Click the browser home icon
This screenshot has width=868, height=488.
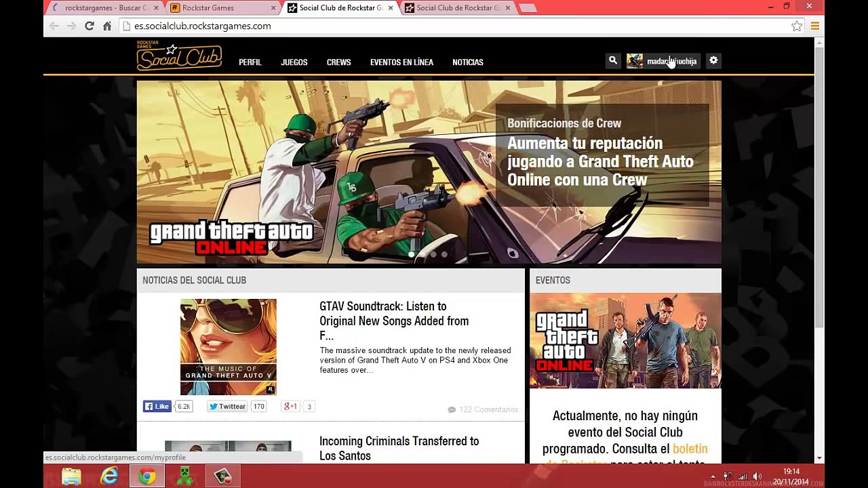tap(106, 26)
